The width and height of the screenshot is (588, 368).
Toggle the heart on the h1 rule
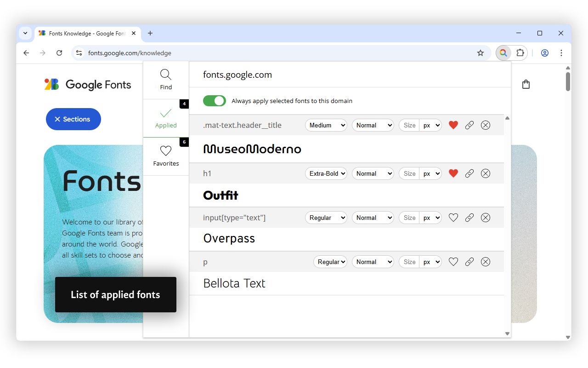pos(453,173)
